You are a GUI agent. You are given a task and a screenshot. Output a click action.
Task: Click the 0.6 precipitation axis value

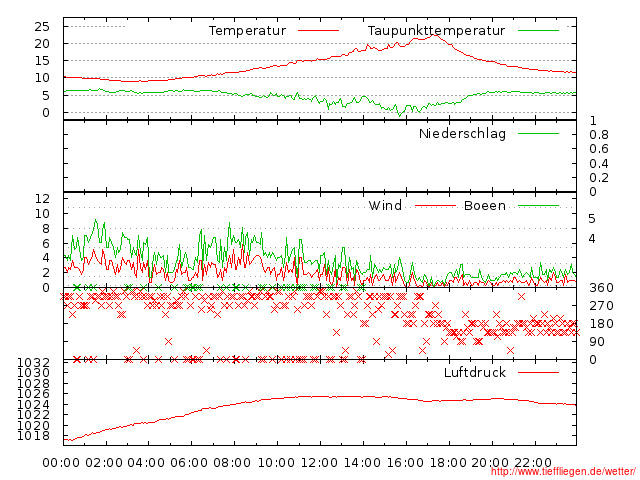click(x=599, y=149)
